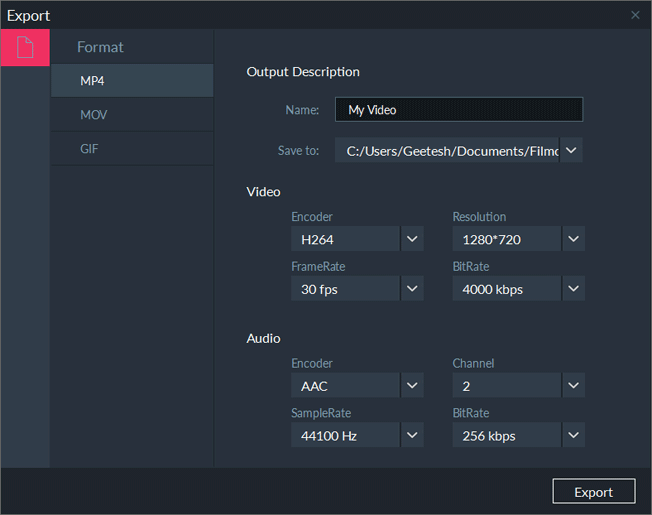This screenshot has height=515, width=652.
Task: Expand the audio Encoder AAC dropdown arrow
Action: (x=412, y=385)
